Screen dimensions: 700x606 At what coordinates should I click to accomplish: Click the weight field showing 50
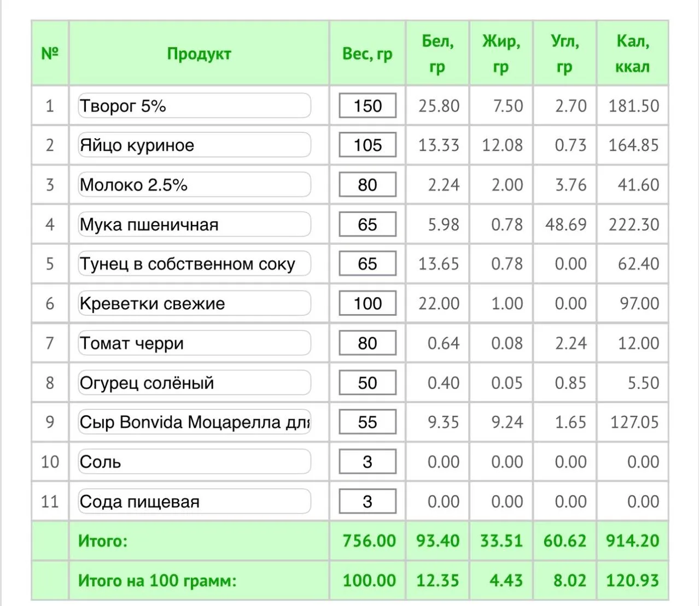[367, 383]
